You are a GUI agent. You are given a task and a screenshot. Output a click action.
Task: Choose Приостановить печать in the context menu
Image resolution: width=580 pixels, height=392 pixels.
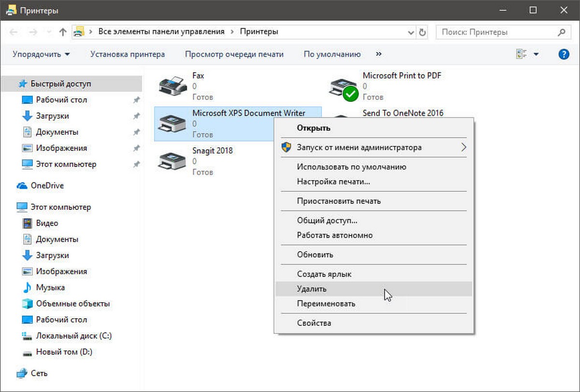(x=374, y=201)
